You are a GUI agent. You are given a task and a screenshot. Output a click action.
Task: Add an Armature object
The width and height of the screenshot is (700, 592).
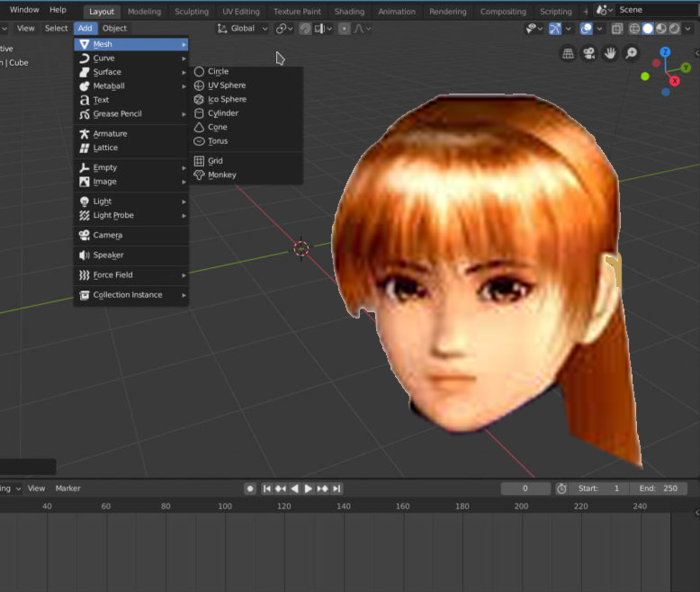(x=131, y=133)
